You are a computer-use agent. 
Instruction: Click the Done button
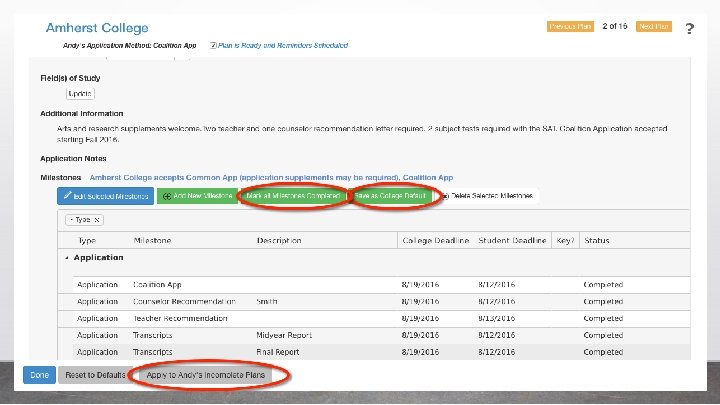coord(39,375)
